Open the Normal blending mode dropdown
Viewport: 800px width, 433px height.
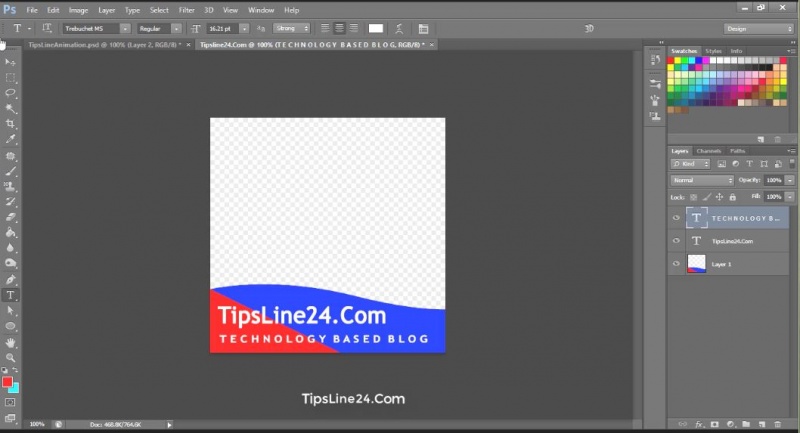click(702, 180)
